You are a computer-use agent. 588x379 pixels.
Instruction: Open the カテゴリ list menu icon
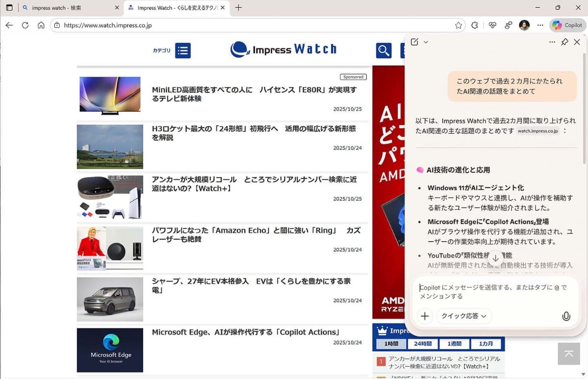tap(183, 51)
